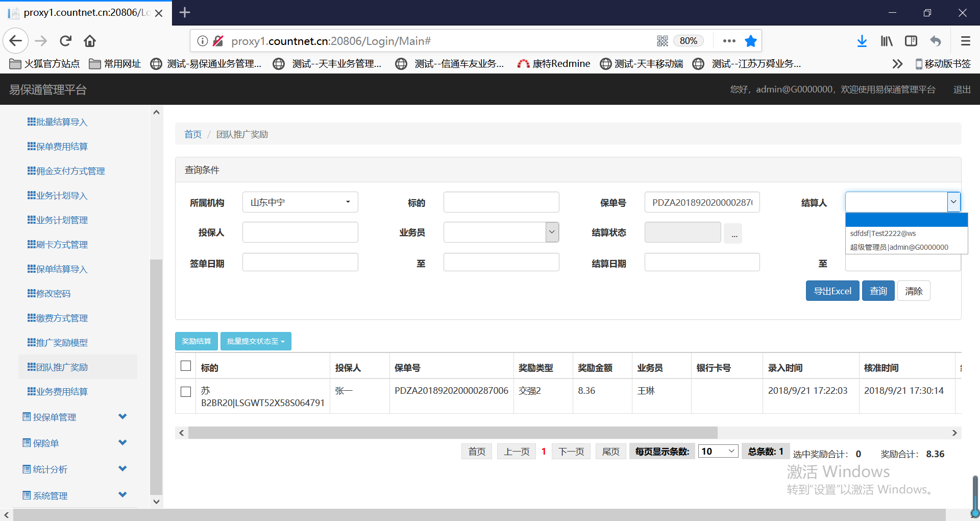
Task: Click the 导出Excel button
Action: click(832, 291)
